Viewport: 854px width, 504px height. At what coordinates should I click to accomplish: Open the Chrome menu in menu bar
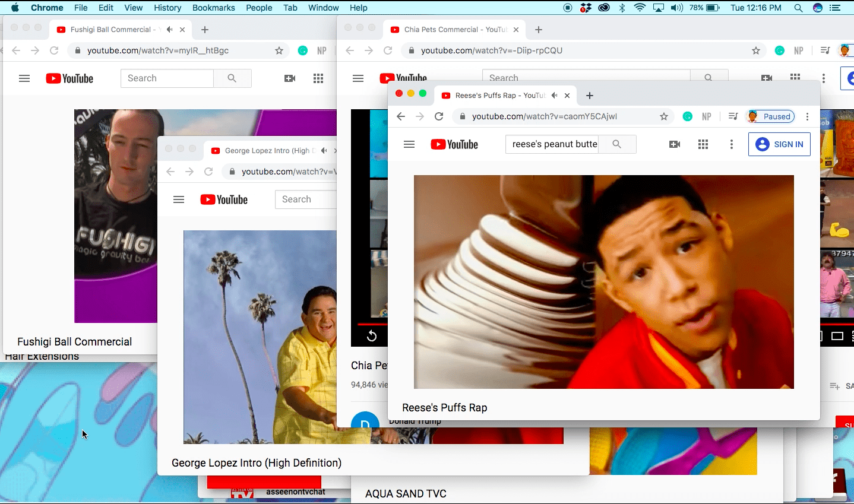47,8
